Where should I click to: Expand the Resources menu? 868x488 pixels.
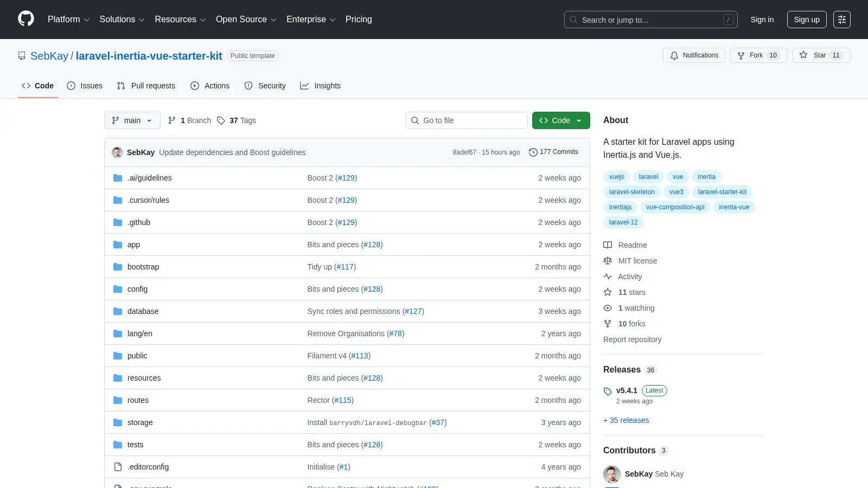(180, 20)
